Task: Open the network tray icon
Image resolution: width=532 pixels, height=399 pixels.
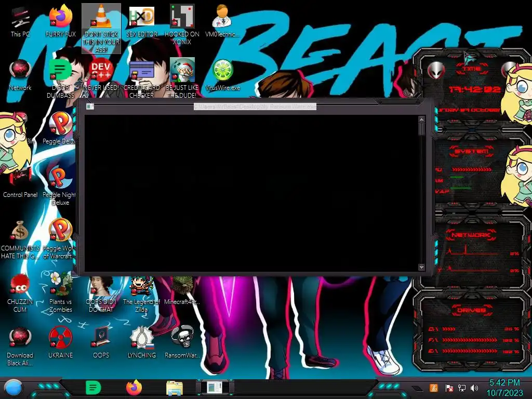Action: coord(462,388)
